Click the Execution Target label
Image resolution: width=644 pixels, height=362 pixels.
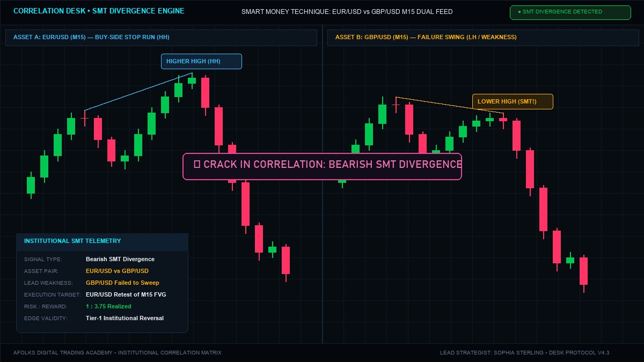pos(52,294)
